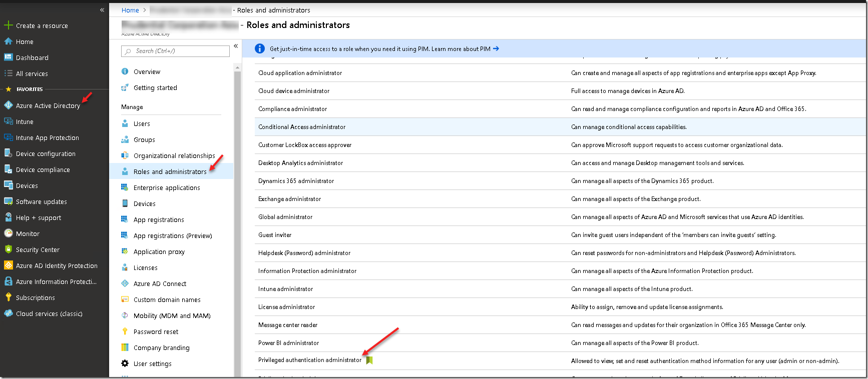Click the green plus Create a resource icon
This screenshot has height=379, width=868.
click(x=8, y=25)
